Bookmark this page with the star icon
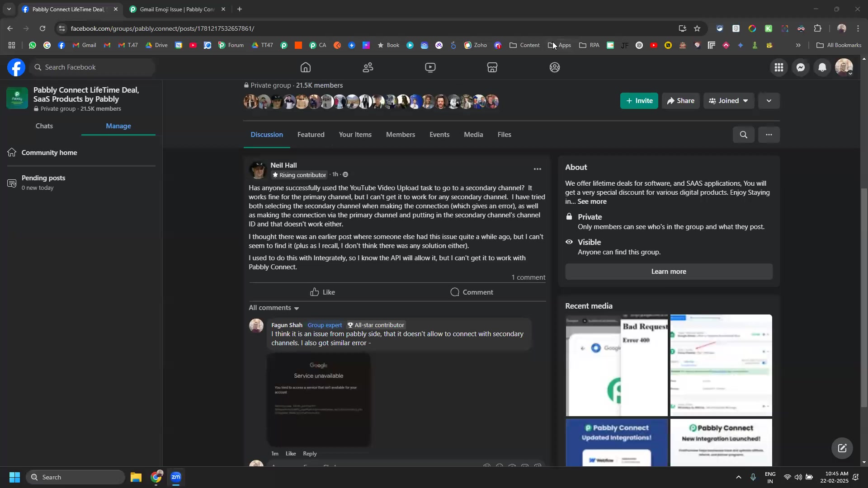868x488 pixels. tap(697, 28)
